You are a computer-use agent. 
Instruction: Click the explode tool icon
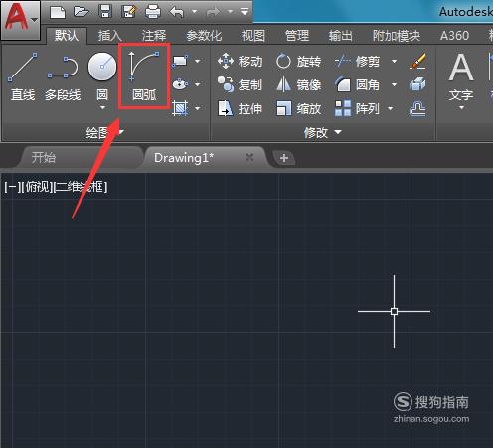[417, 84]
